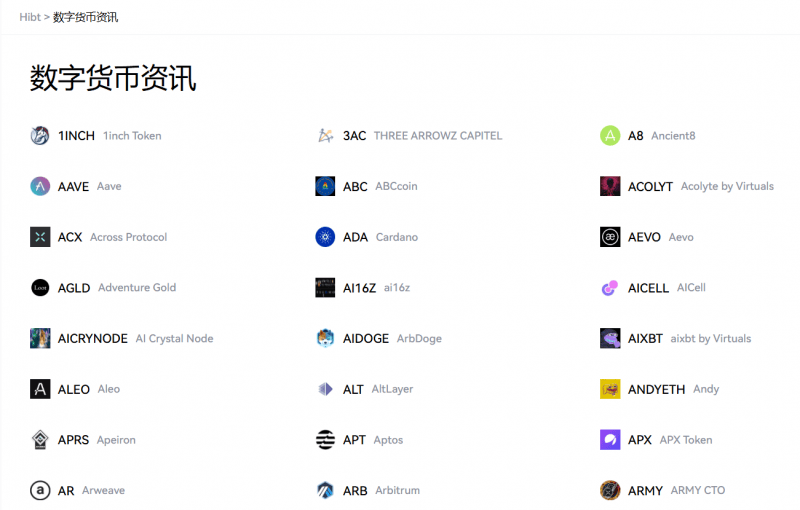Click the ACOLYT icon
The image size is (800, 510).
(610, 186)
